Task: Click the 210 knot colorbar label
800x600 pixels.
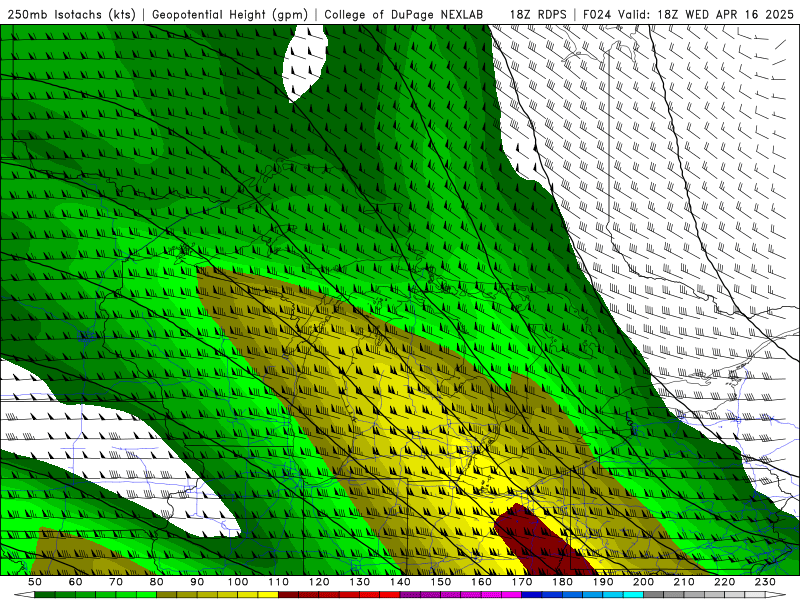Action: pyautogui.click(x=684, y=582)
